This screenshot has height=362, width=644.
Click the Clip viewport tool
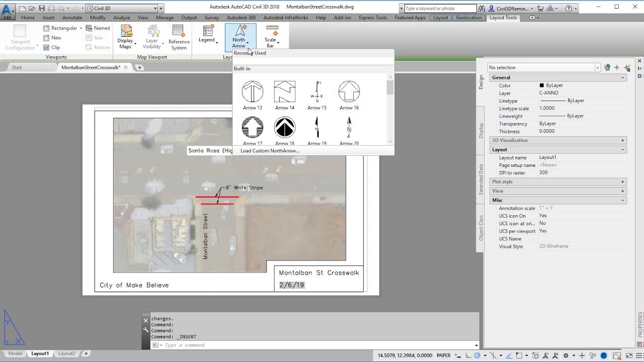point(51,47)
